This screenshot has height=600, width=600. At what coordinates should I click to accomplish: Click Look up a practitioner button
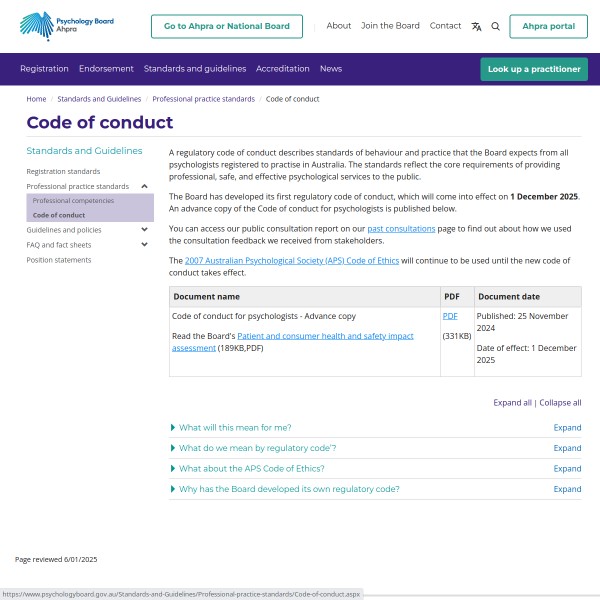click(x=533, y=69)
